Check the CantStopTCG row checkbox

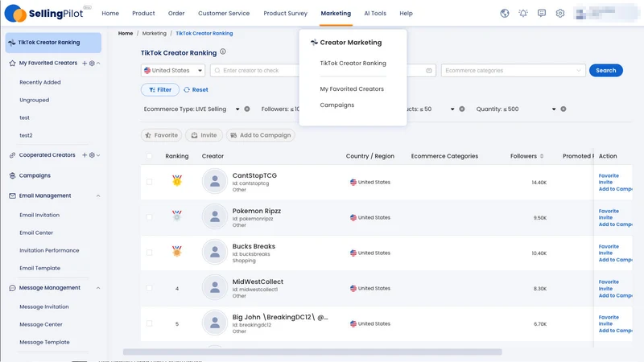tap(149, 182)
